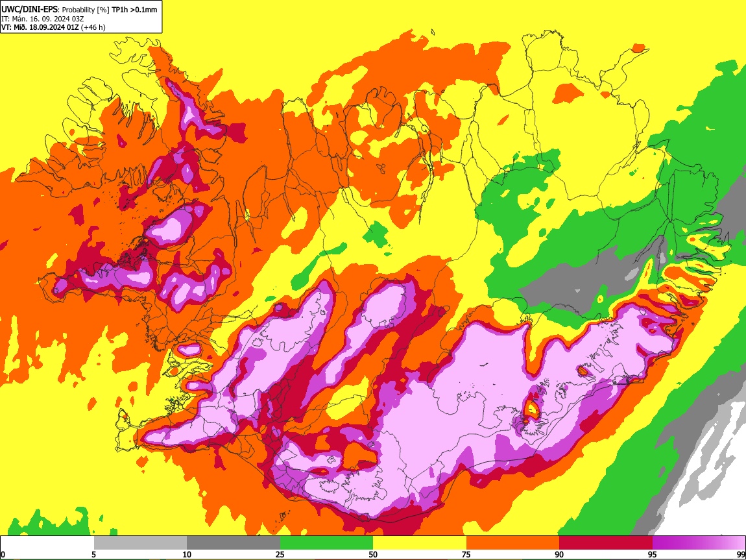This screenshot has width=746, height=560.
Task: Click the white 0–5% legend color band
Action: click(47, 543)
